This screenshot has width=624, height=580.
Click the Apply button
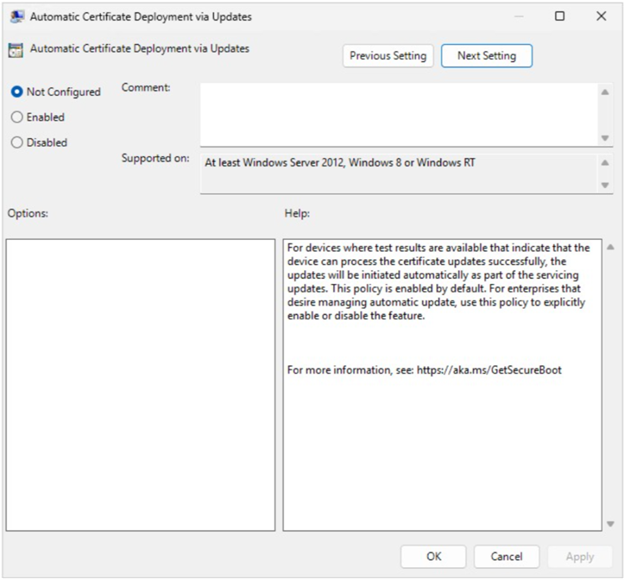click(x=579, y=556)
